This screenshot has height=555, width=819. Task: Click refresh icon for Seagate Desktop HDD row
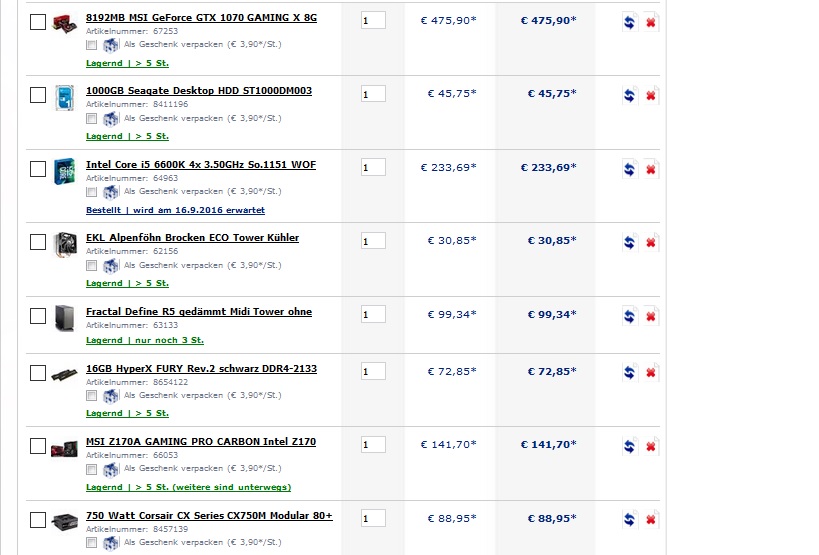pyautogui.click(x=629, y=95)
